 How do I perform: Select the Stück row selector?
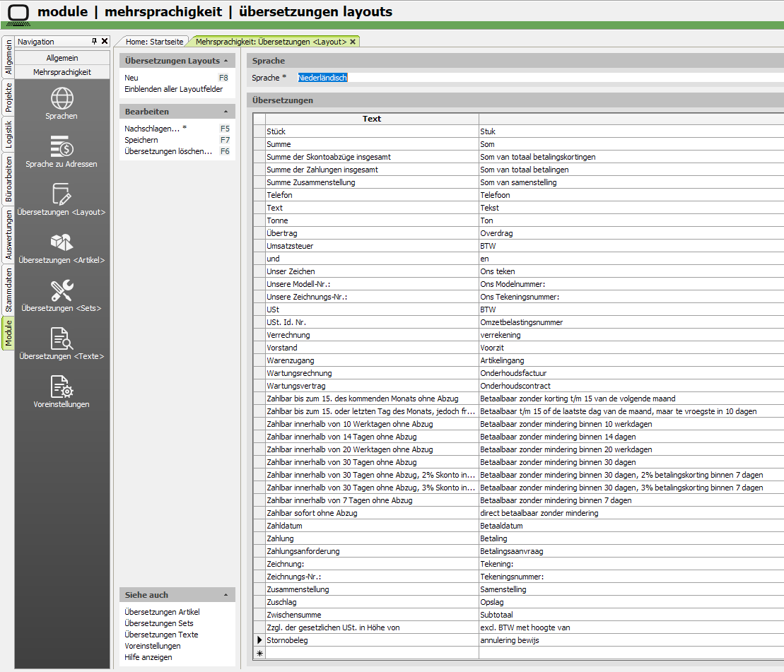tap(259, 131)
